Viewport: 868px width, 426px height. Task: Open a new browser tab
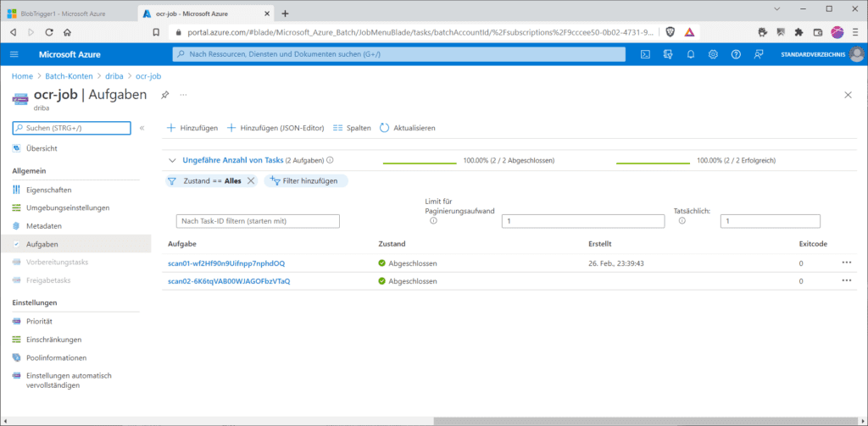pos(285,14)
